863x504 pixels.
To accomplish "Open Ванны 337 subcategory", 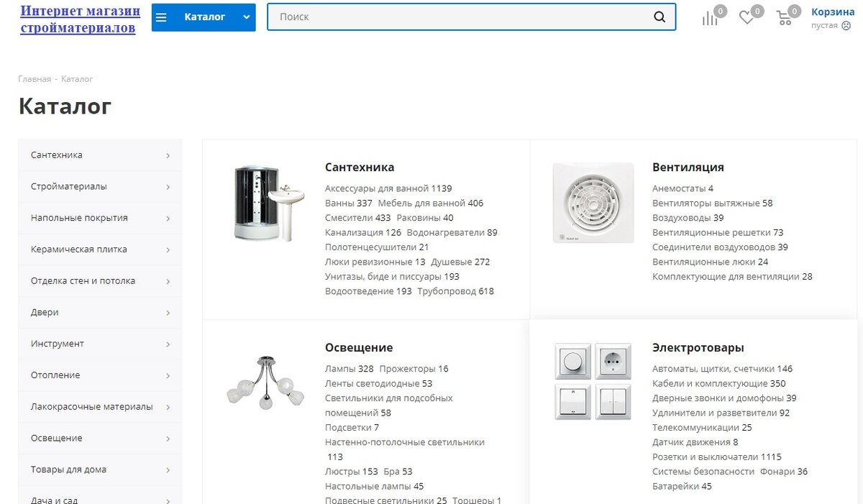I will point(349,203).
